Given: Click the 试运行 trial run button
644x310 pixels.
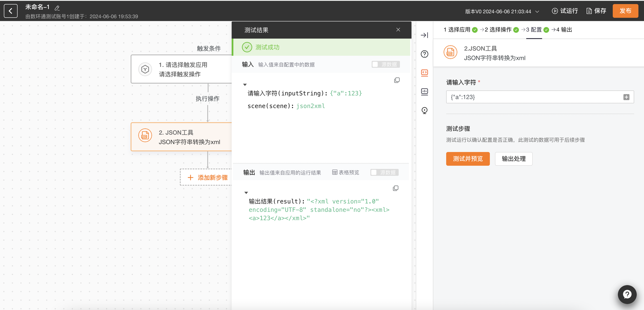Looking at the screenshot, I should point(565,11).
